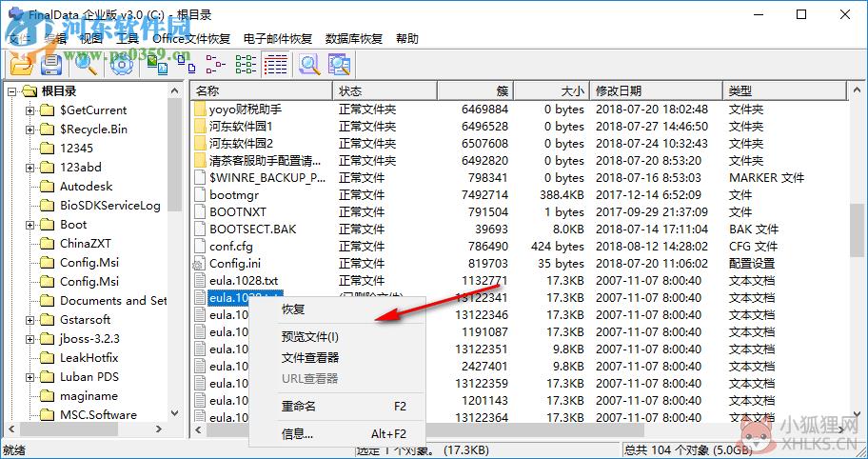This screenshot has height=459, width=868.
Task: Expand the Boot tree node
Action: coord(30,225)
